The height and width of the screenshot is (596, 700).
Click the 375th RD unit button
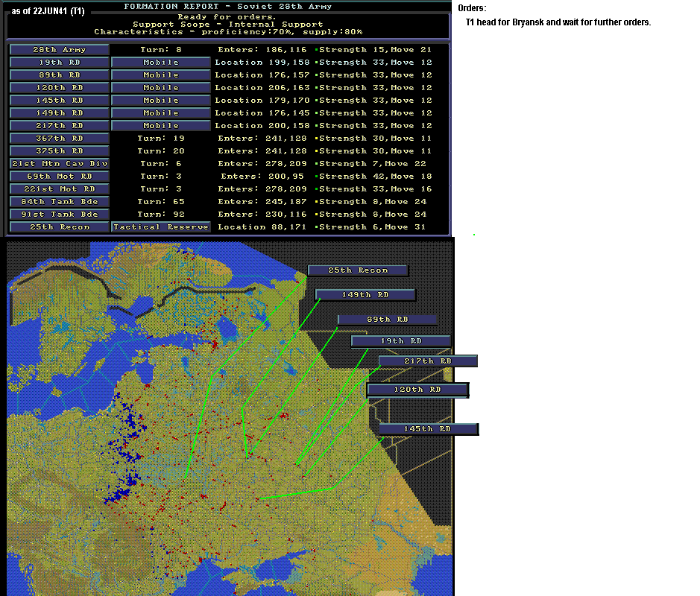point(60,150)
